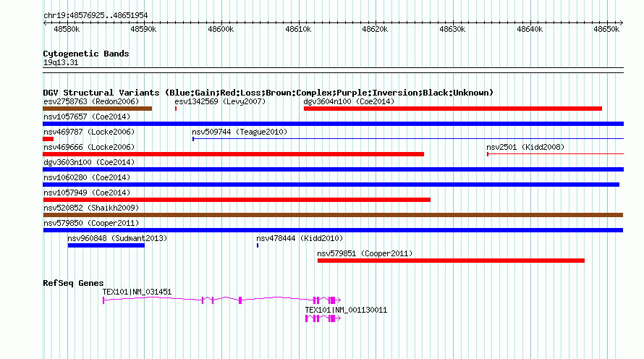This screenshot has width=644, height=359.
Task: Click the 48620k ruler tick label
Action: click(375, 29)
